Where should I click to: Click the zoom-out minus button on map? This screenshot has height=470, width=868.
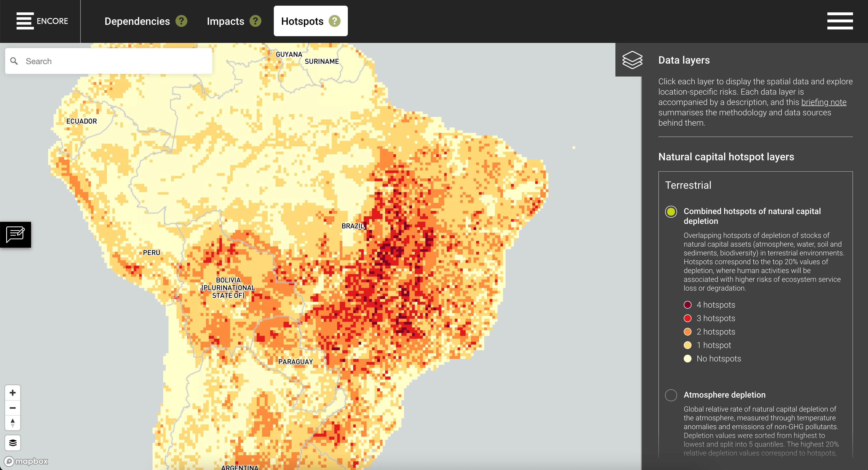click(x=13, y=408)
